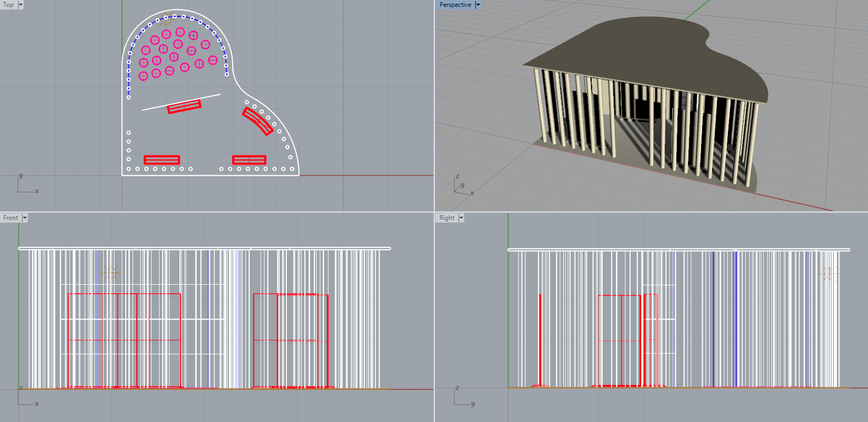Viewport: 868px width, 422px height.
Task: Select the light object in Right viewport
Action: point(829,273)
